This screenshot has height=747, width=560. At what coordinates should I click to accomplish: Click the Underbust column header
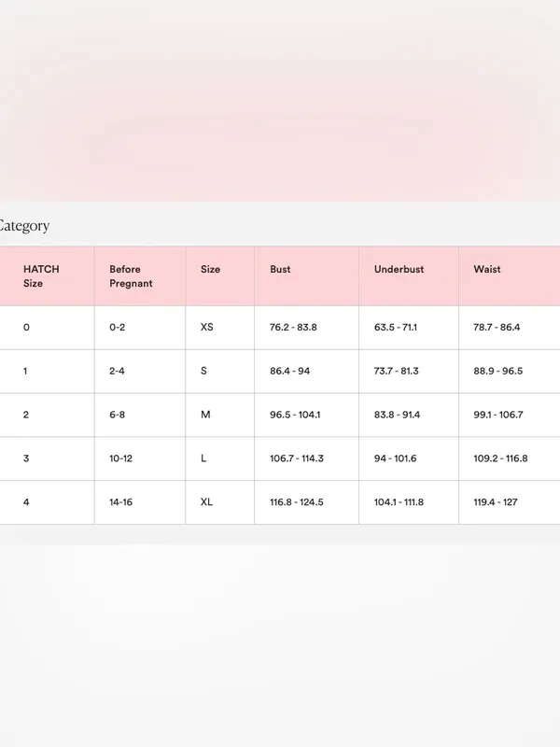(x=399, y=269)
